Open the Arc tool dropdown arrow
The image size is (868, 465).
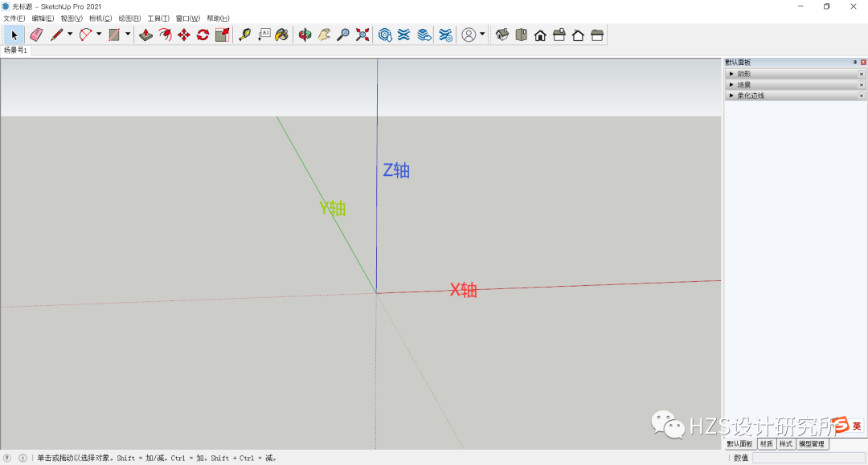point(98,35)
